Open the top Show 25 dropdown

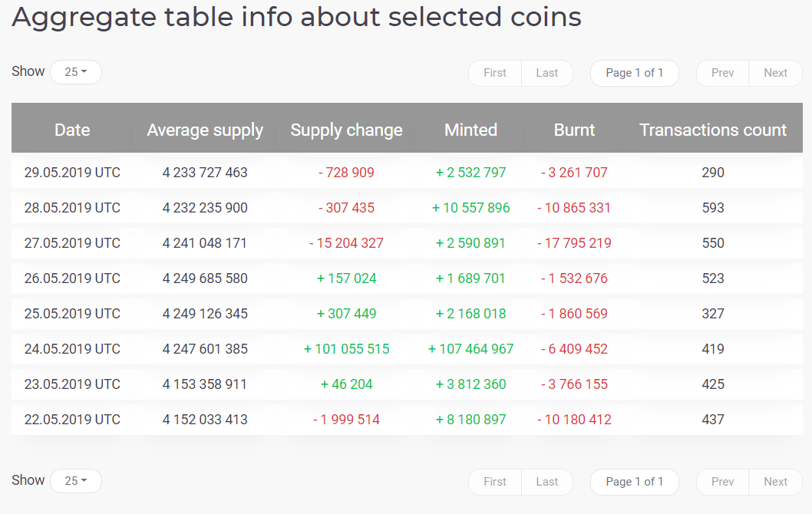point(75,72)
